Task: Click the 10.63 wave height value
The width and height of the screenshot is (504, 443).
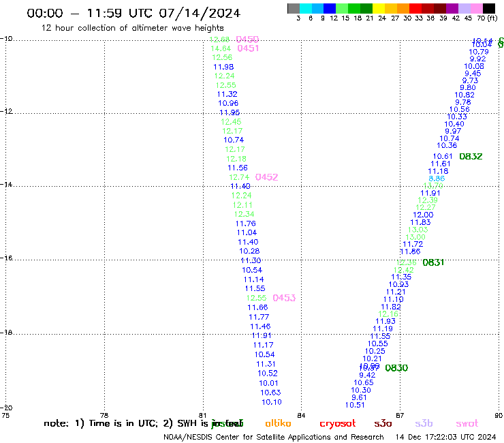Action: (x=270, y=393)
